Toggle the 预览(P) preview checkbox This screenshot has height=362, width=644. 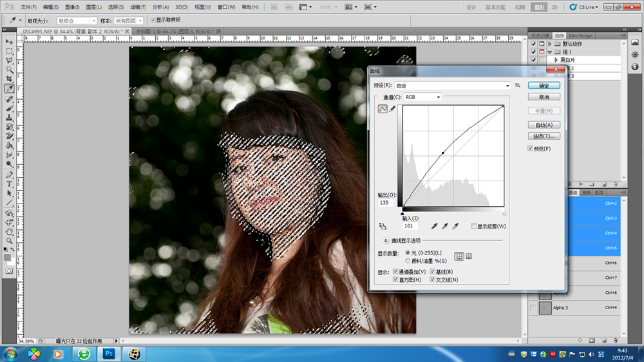pyautogui.click(x=530, y=148)
